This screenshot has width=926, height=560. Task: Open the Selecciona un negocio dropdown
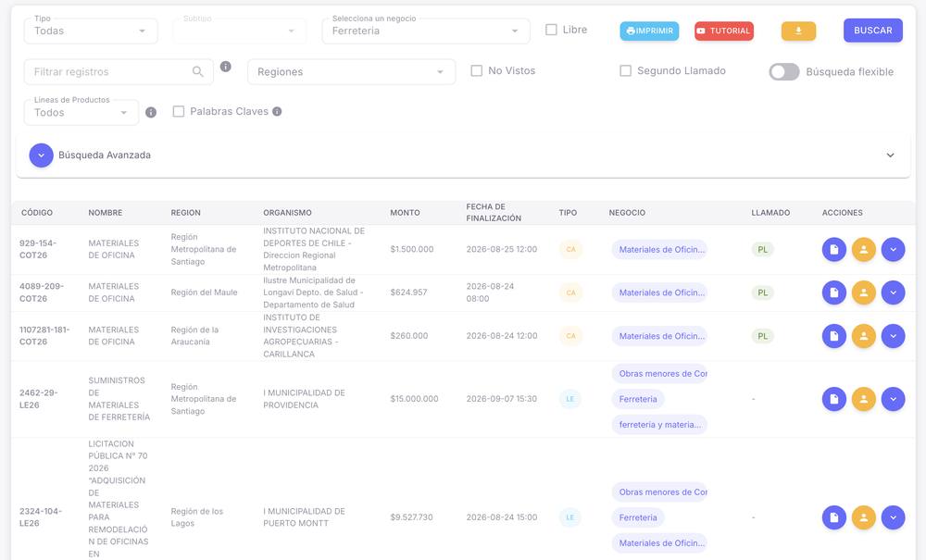click(x=426, y=31)
